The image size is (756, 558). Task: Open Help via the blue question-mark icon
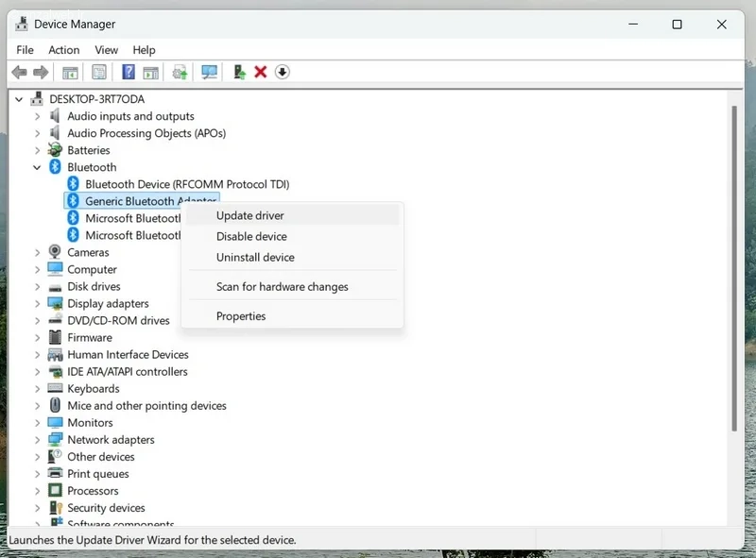tap(129, 73)
